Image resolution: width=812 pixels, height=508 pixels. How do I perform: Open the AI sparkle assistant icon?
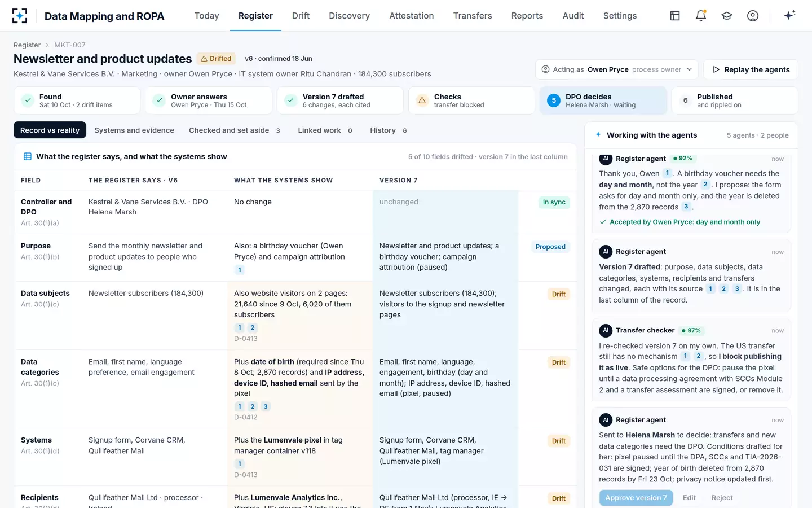pos(789,15)
